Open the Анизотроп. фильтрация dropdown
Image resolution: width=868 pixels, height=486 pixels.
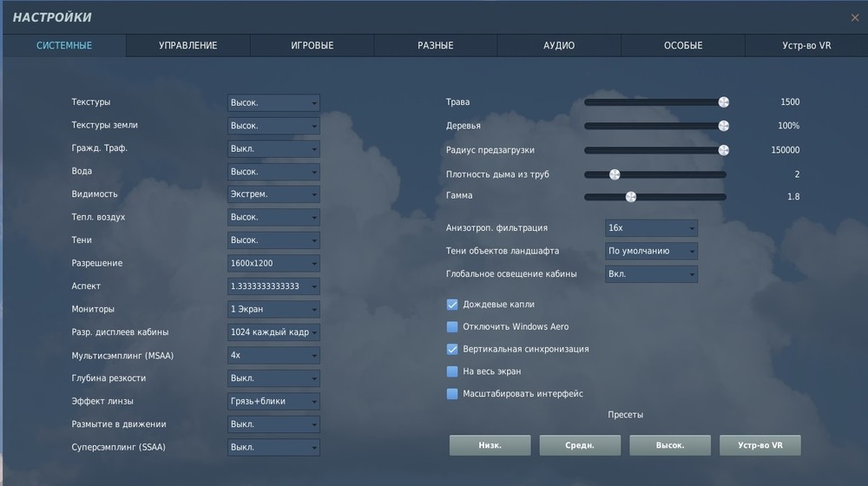coord(651,228)
